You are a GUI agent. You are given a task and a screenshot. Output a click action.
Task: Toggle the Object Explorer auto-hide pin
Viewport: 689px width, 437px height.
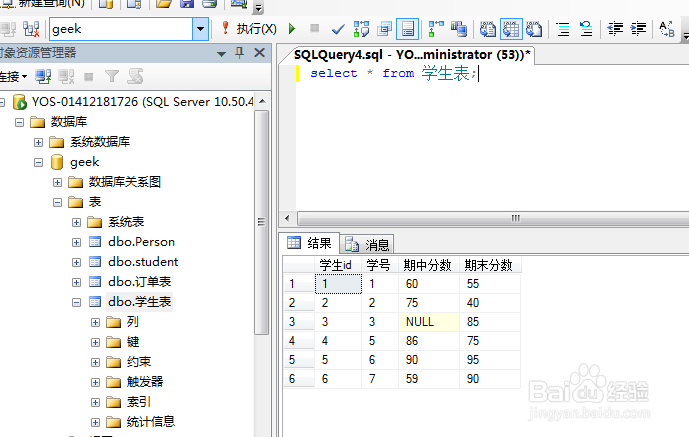click(x=239, y=53)
